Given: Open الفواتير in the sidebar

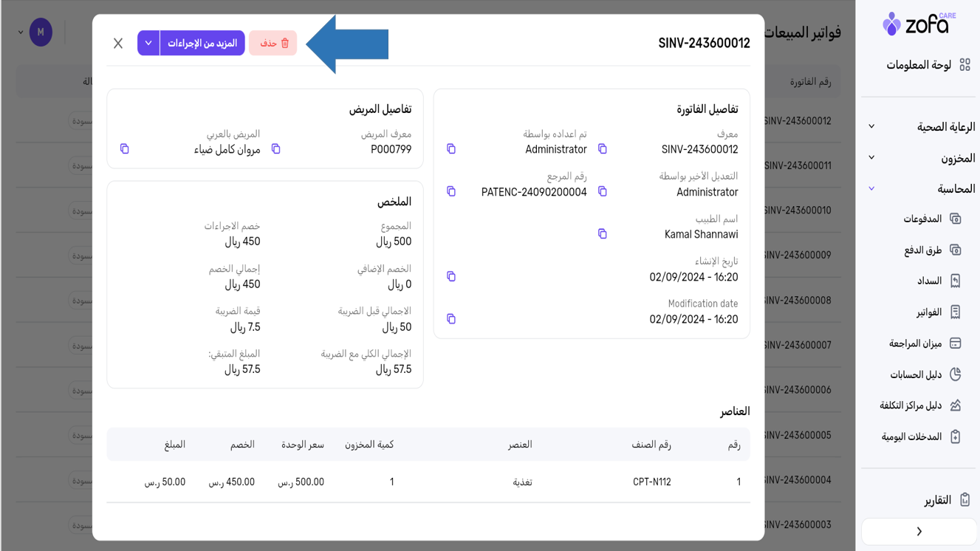Looking at the screenshot, I should click(929, 312).
